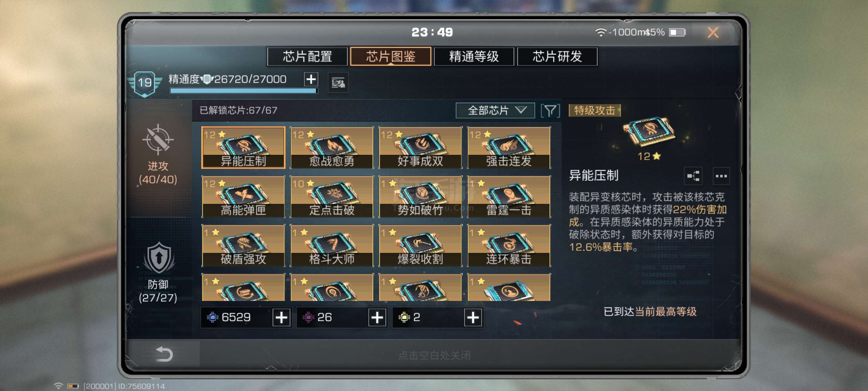Viewport: 868px width, 391px height.
Task: Click the gallery info icon beside mastery bar
Action: pos(338,82)
